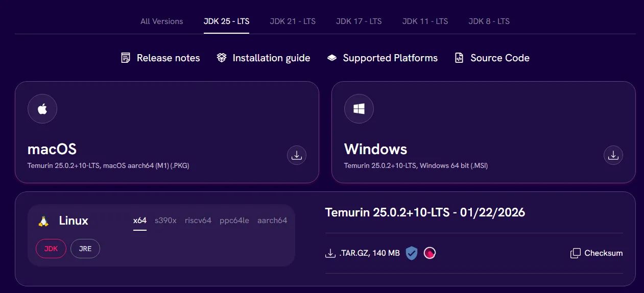644x293 pixels.
Task: Open the Release notes link
Action: (160, 58)
